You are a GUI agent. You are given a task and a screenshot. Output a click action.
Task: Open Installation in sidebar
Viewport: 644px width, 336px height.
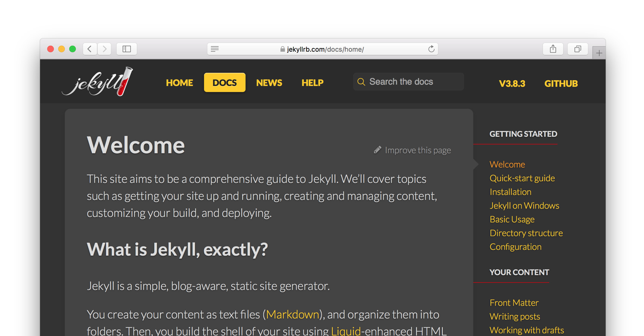point(510,192)
